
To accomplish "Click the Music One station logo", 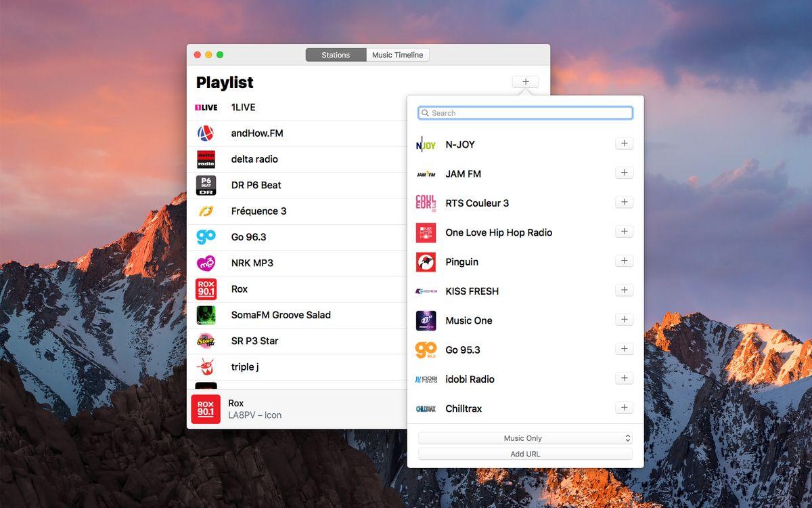I will 426,320.
